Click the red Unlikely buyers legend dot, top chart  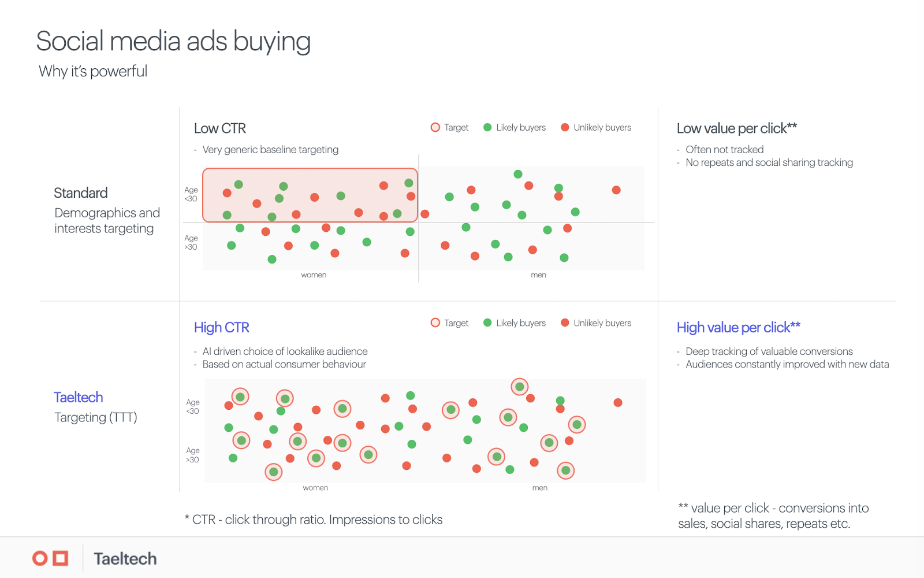[x=565, y=127]
